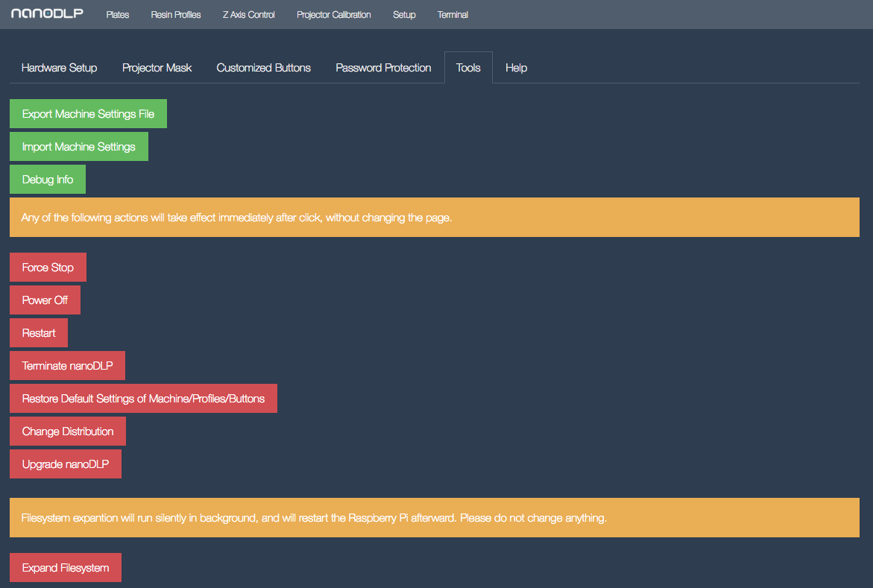Open the Help tab
The height and width of the screenshot is (588, 873).
click(x=516, y=67)
